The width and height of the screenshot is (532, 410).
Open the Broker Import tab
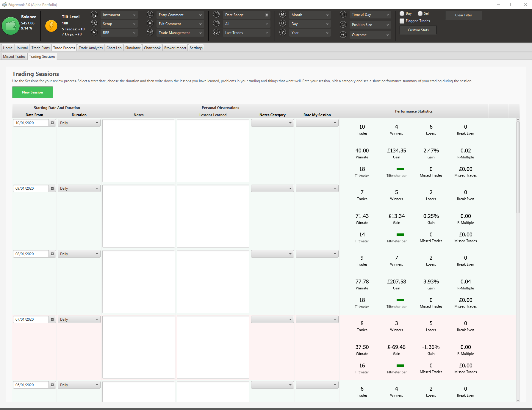(175, 48)
